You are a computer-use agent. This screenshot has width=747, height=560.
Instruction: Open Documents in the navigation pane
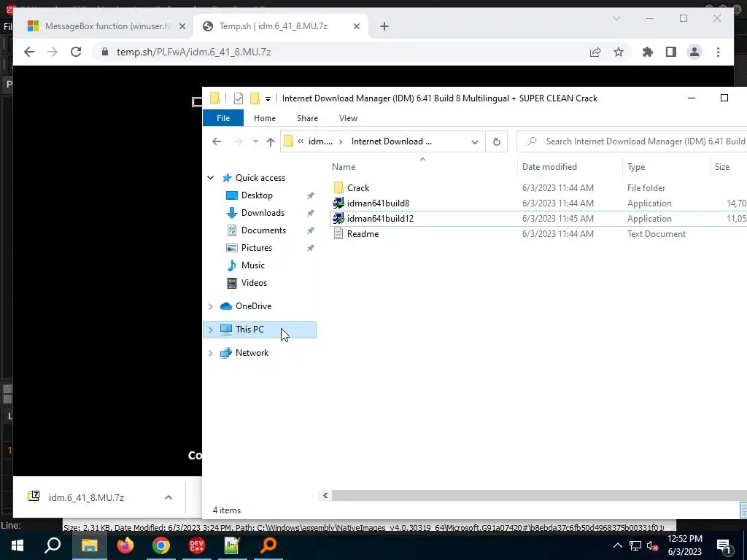click(263, 230)
